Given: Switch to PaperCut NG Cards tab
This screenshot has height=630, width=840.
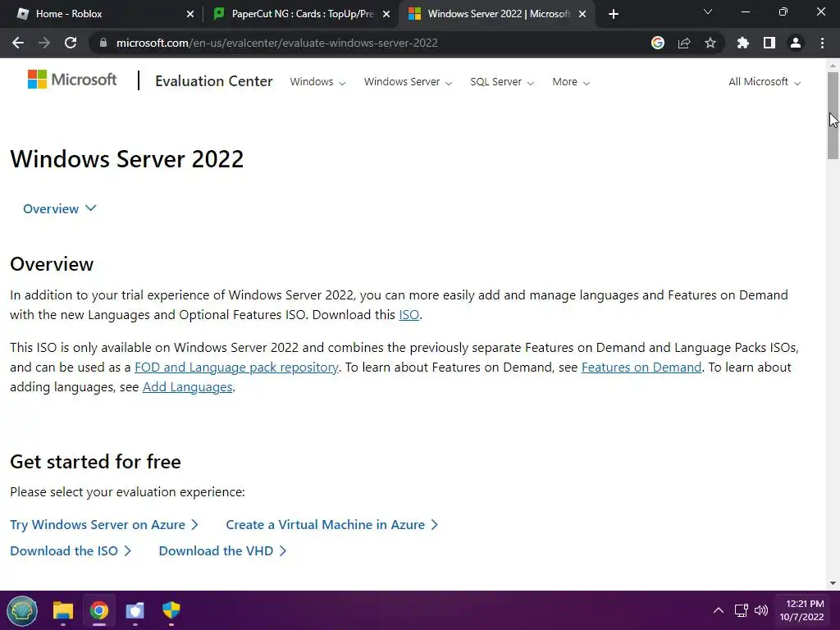Looking at the screenshot, I should 302,14.
